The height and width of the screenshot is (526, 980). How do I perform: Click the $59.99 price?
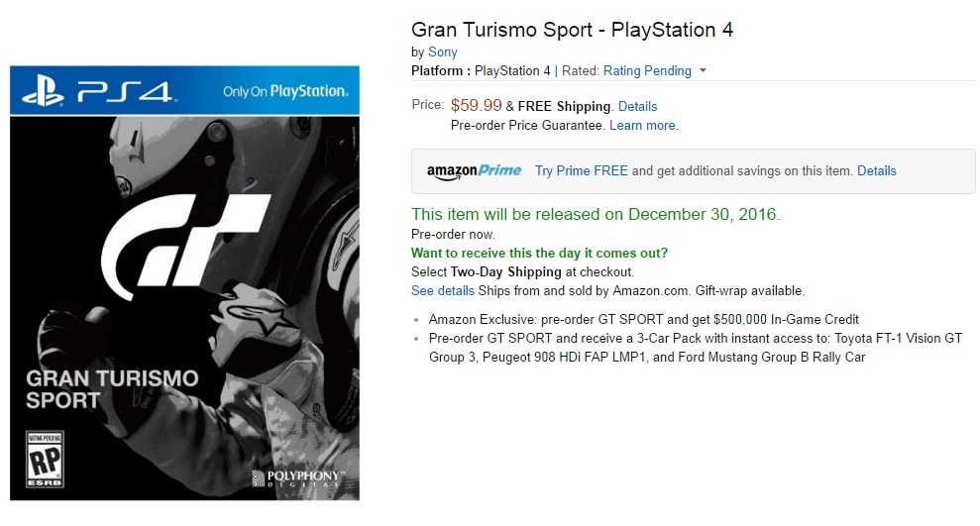(x=476, y=105)
